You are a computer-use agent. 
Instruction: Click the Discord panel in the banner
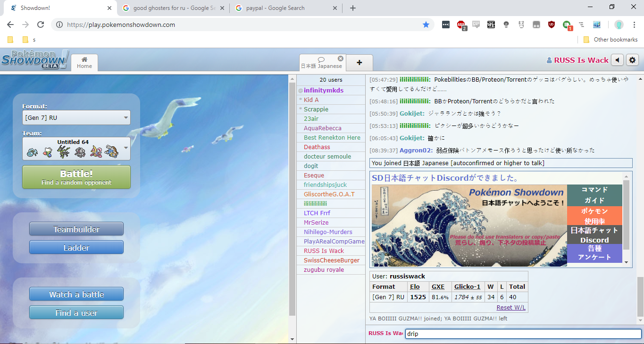pos(594,235)
